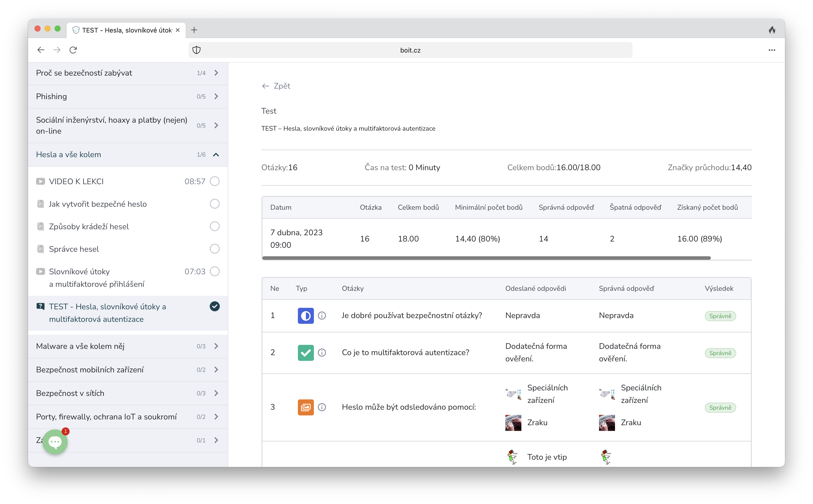Close the TEST - Hesla browser tab
Image resolution: width=813 pixels, height=504 pixels.
(178, 30)
